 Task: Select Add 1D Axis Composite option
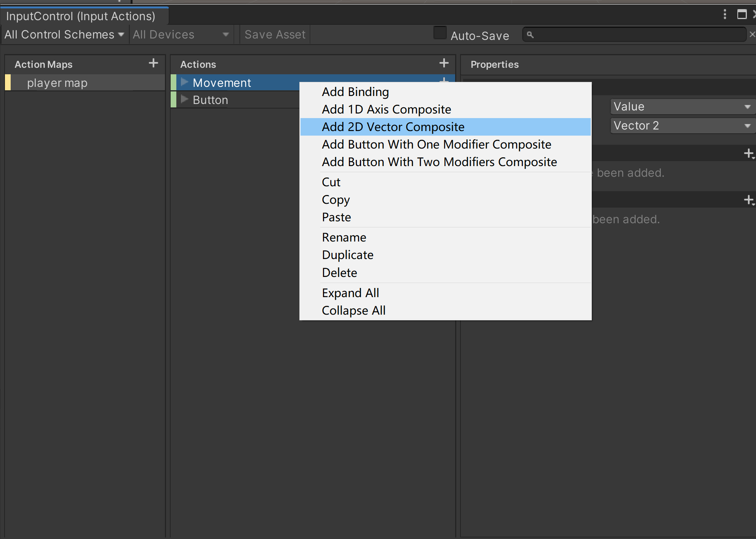(x=386, y=109)
